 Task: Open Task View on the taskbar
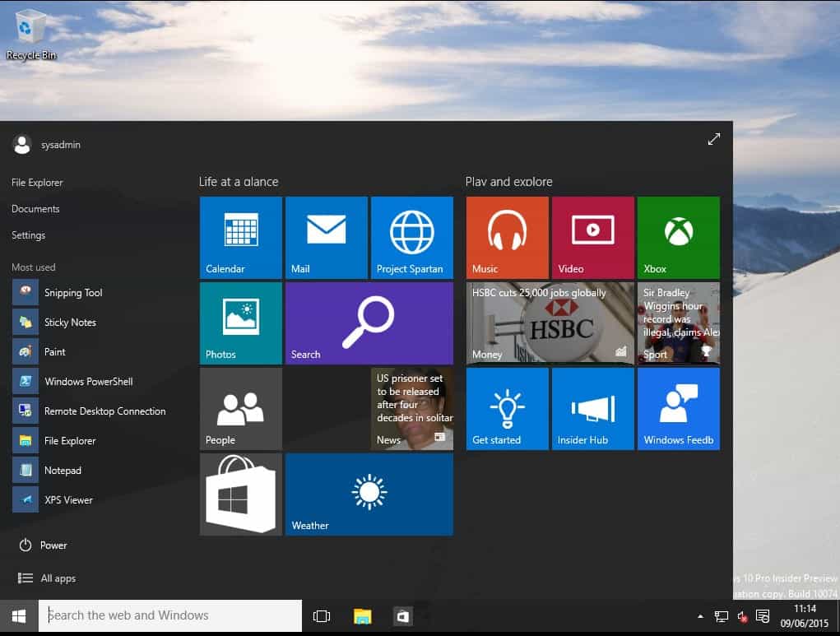point(321,615)
